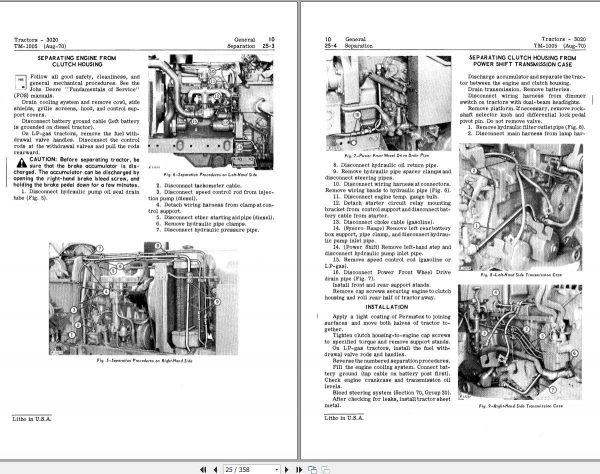This screenshot has height=474, width=600.
Task: Click the Fig. 9 Right-Hand Side Transmission Case photo
Action: (520, 342)
